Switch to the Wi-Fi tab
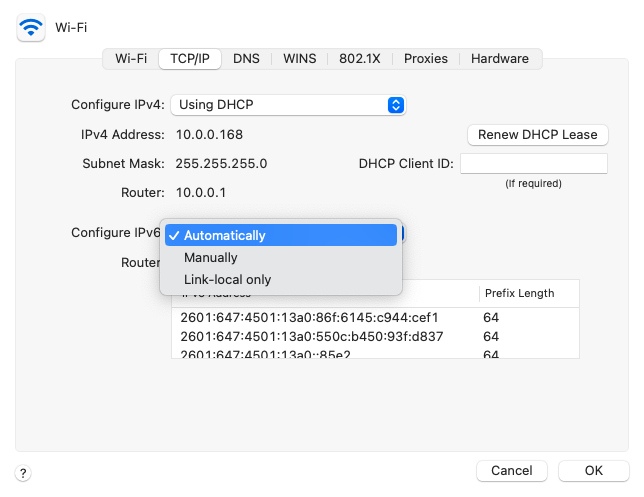The width and height of the screenshot is (644, 497). [x=131, y=59]
